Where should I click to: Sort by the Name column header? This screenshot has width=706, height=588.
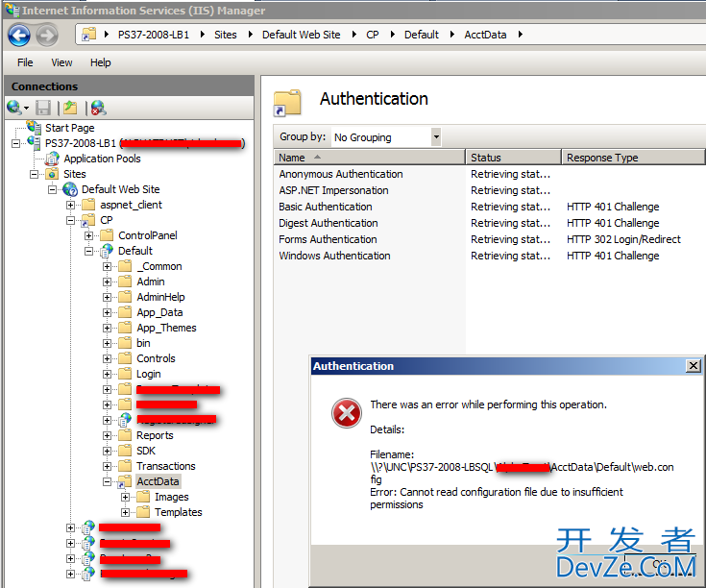(x=369, y=158)
